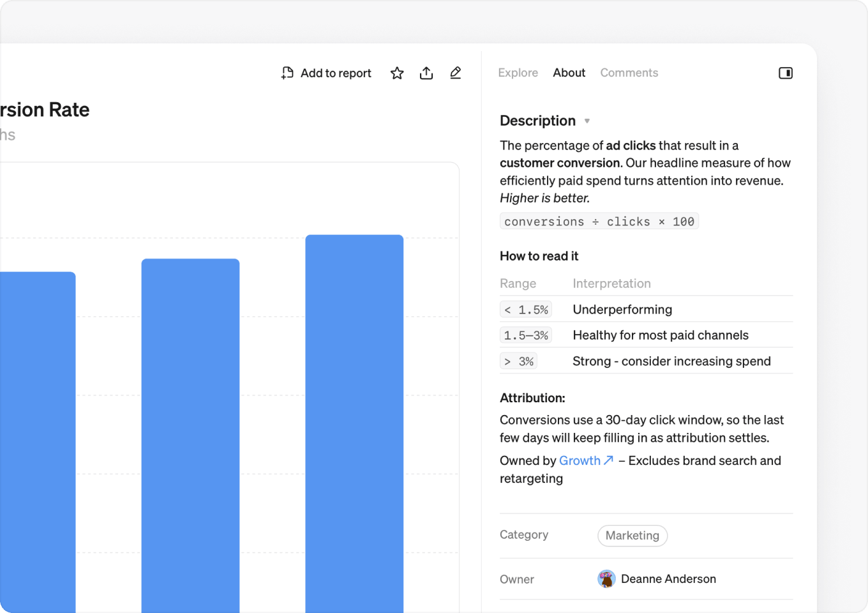Click the formula conversions ÷ clicks × 100
Viewport: 868px width, 613px height.
pyautogui.click(x=599, y=222)
